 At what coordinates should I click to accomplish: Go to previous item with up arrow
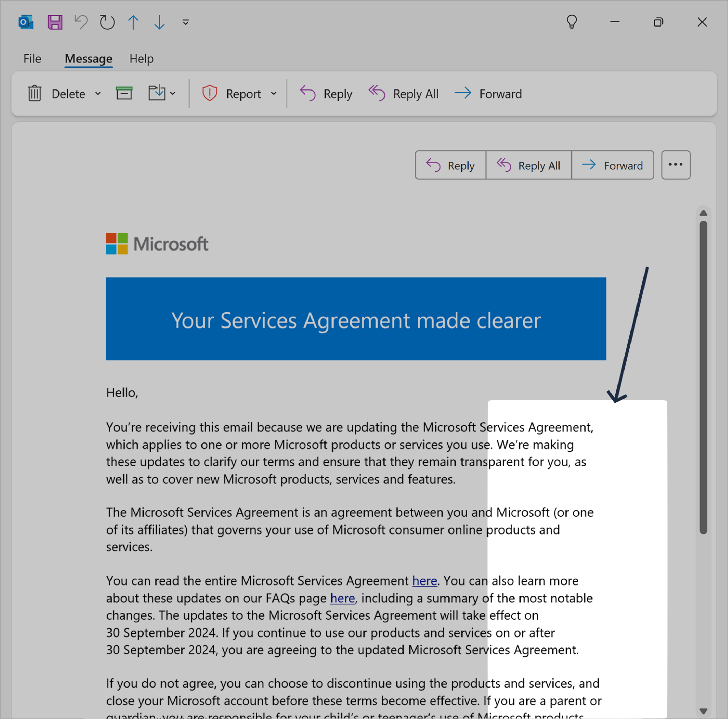click(133, 22)
